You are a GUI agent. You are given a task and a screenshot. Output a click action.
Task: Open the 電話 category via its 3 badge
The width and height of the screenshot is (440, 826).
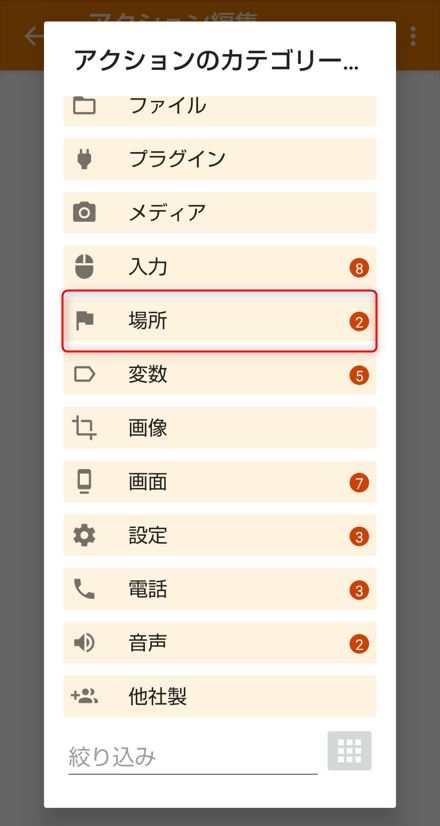(x=359, y=591)
